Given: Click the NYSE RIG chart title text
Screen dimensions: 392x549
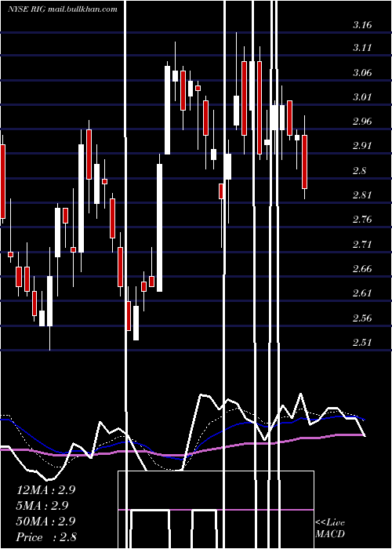Looking at the screenshot, I should coord(62,9).
